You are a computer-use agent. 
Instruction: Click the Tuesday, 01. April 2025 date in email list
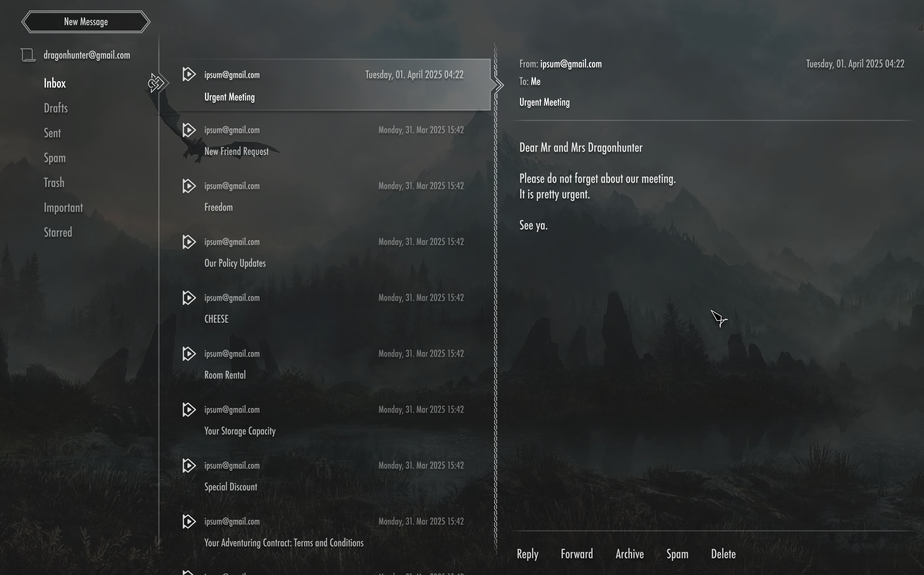pyautogui.click(x=414, y=75)
